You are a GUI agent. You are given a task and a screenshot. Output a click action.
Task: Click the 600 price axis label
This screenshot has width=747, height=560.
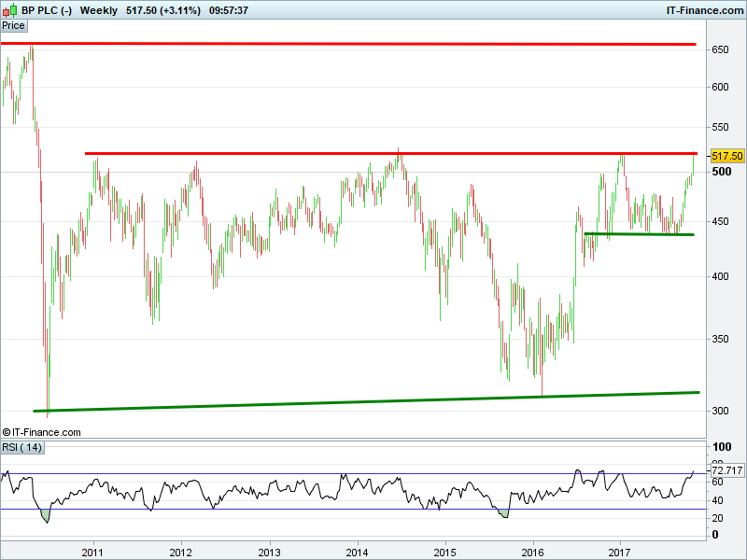(720, 87)
